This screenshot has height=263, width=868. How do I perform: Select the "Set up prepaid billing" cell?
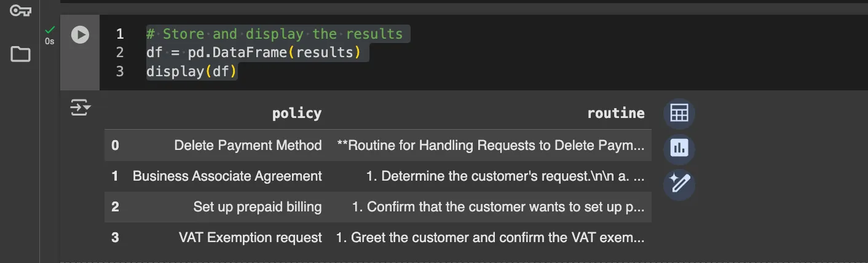pyautogui.click(x=257, y=207)
